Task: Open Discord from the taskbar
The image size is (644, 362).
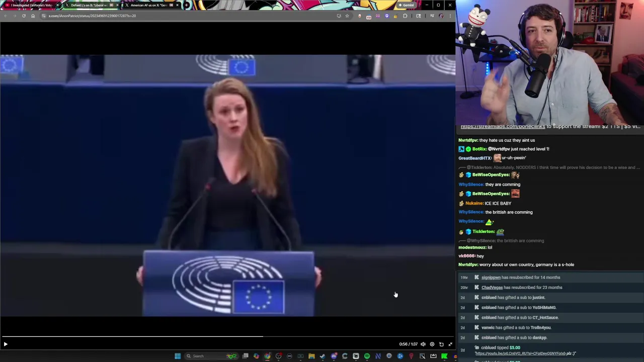Action: point(334,356)
